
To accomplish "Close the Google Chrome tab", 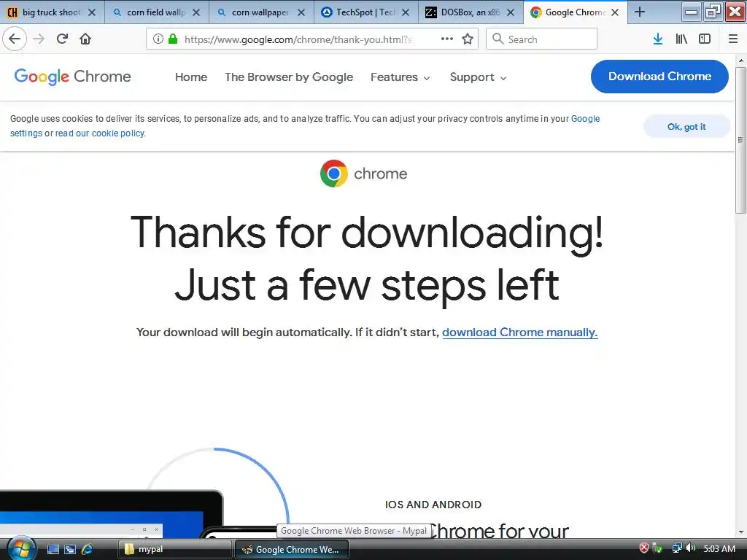I will pyautogui.click(x=615, y=12).
